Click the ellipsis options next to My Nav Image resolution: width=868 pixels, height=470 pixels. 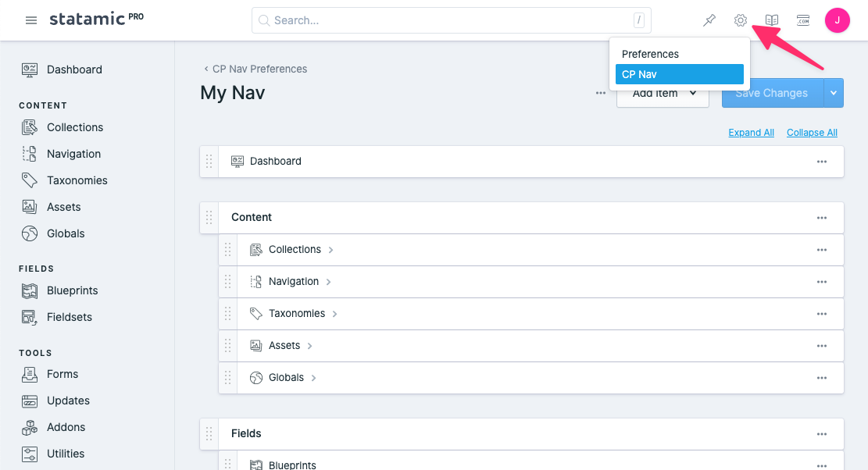[x=600, y=92]
